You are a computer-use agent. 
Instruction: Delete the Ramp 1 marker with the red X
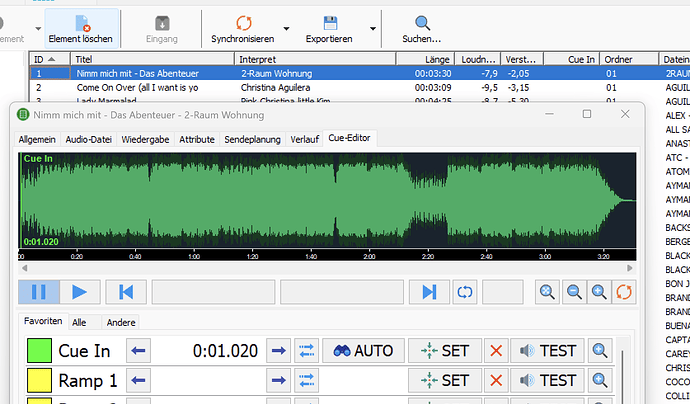pyautogui.click(x=496, y=380)
